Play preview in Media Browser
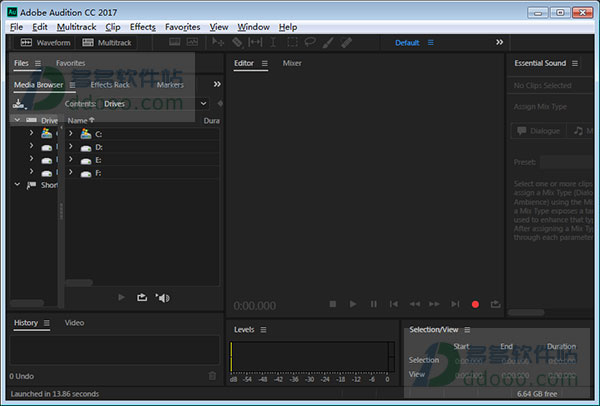 click(121, 297)
